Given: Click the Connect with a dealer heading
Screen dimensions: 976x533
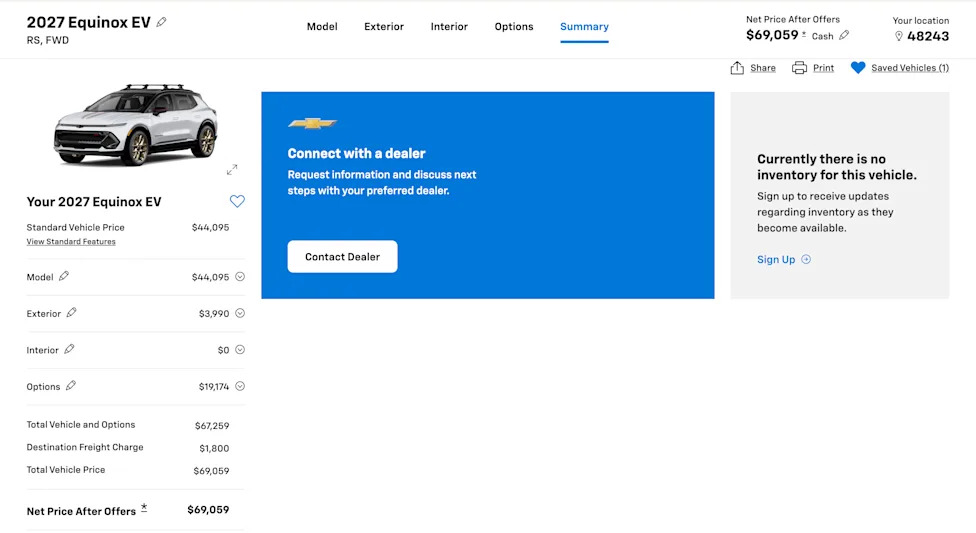Looking at the screenshot, I should tap(357, 153).
